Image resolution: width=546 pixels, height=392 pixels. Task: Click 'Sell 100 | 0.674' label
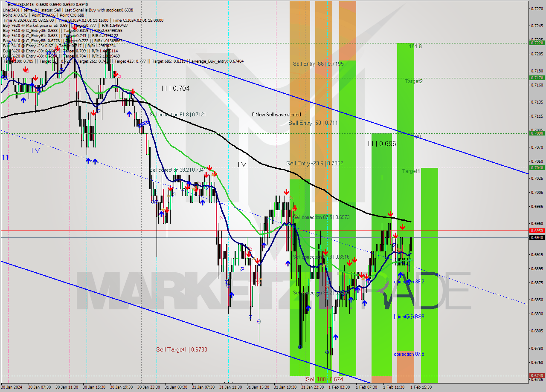click(325, 379)
